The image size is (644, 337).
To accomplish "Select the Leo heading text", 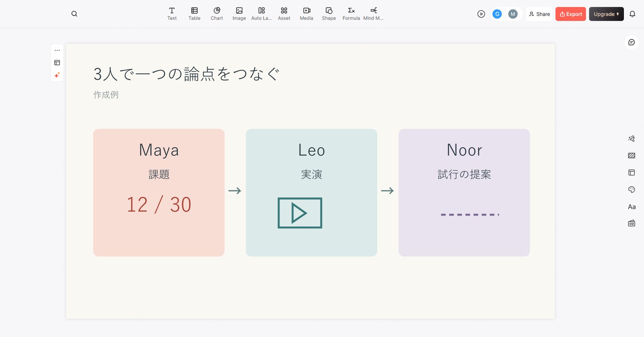I will (311, 150).
